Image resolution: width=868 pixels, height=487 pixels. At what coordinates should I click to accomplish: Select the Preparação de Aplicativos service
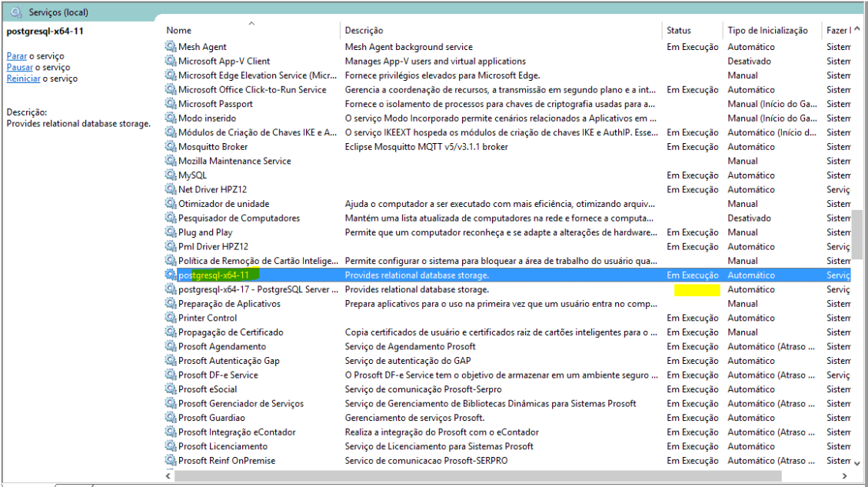229,304
